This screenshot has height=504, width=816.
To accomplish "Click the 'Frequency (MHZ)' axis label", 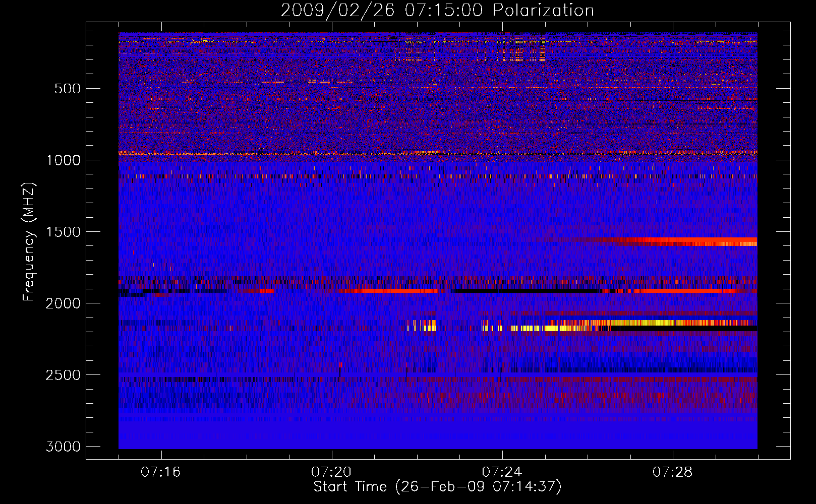I will 29,242.
